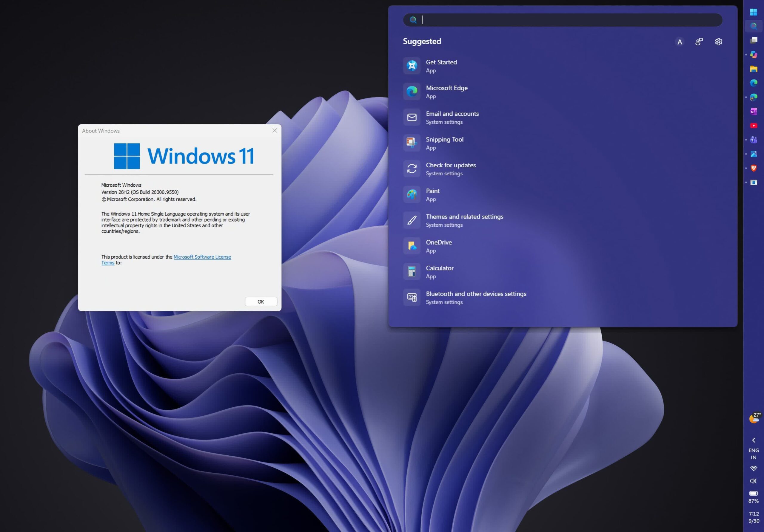Click the battery indicator showing 87%
The image size is (764, 532).
[753, 497]
